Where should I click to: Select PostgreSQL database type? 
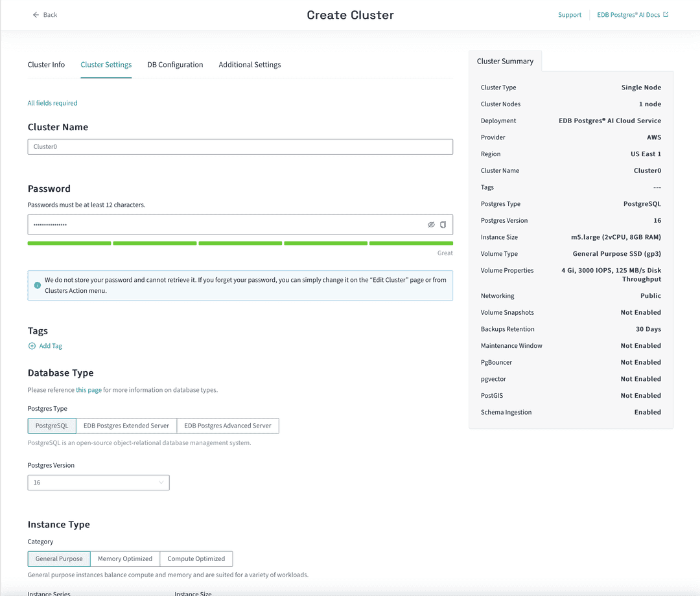pos(52,426)
